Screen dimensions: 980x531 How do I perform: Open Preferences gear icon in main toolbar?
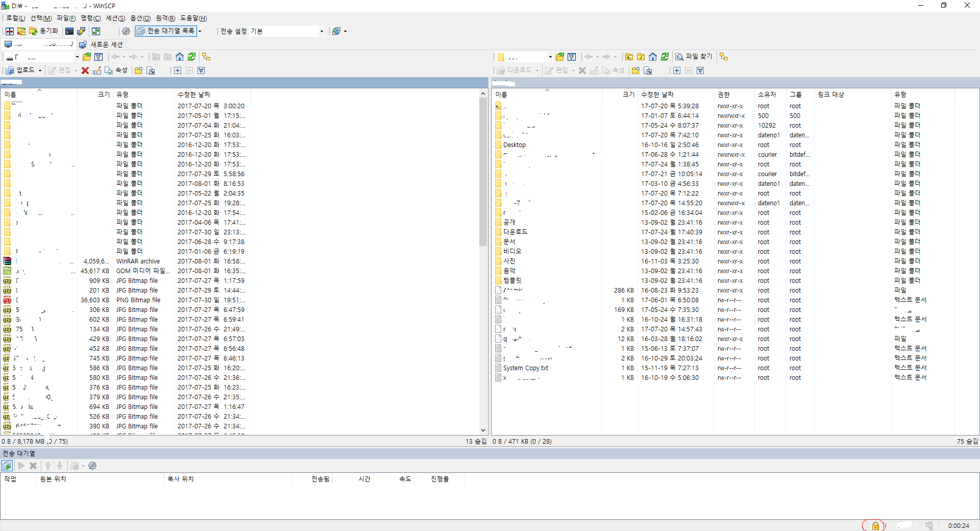click(x=126, y=31)
